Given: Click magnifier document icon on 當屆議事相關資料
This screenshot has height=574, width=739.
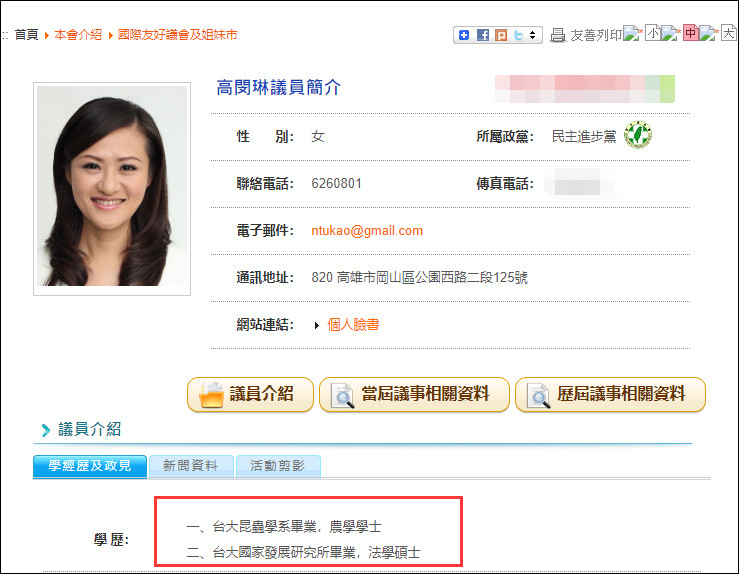Looking at the screenshot, I should pyautogui.click(x=343, y=395).
